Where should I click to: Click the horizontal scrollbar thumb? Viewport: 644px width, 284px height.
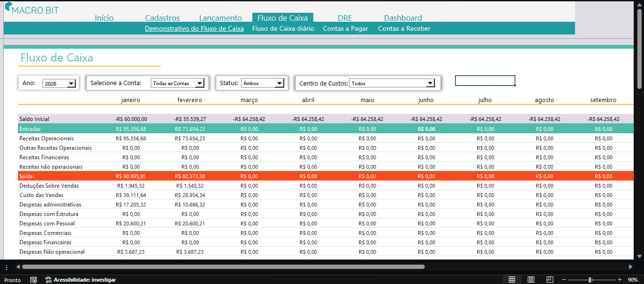point(223,267)
